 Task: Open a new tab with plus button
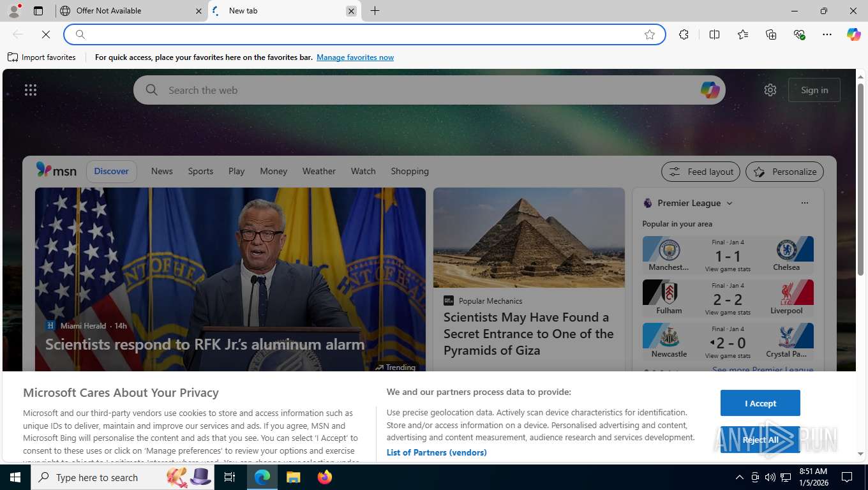click(x=375, y=11)
